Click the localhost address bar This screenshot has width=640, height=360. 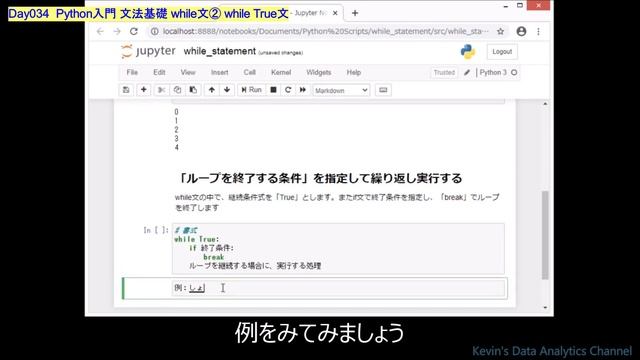point(325,31)
